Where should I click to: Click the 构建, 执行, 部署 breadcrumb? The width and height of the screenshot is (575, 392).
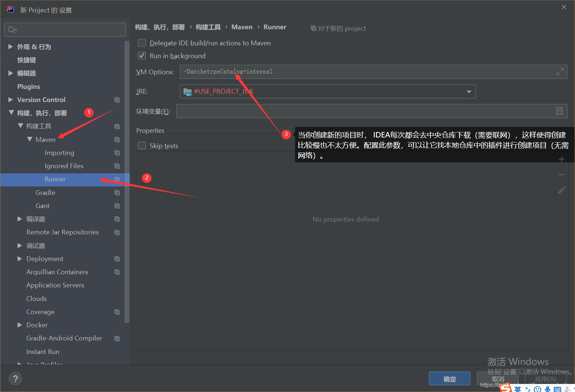(160, 27)
